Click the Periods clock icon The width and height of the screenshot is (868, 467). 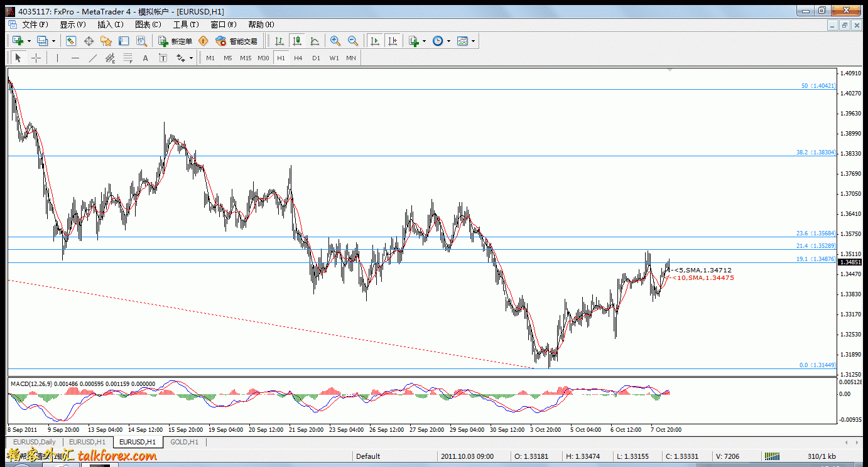(x=438, y=41)
